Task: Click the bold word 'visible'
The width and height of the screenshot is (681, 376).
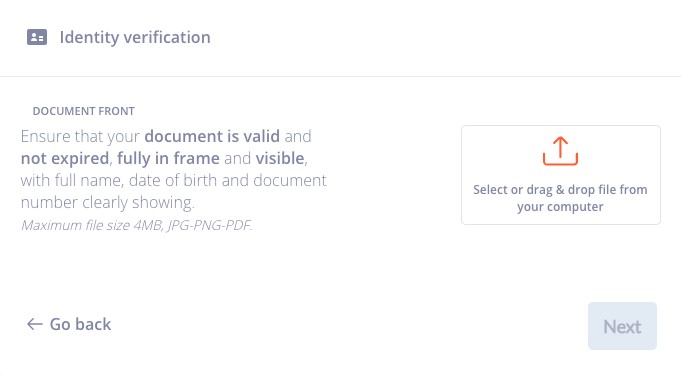Action: click(280, 158)
